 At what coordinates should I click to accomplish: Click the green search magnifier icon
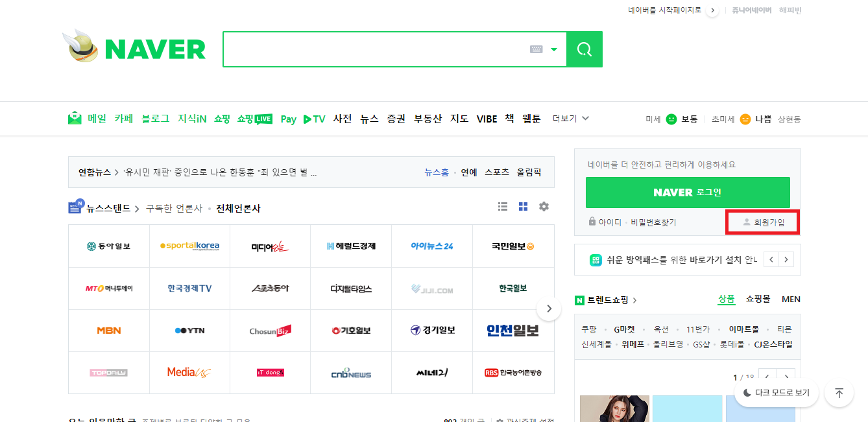583,49
